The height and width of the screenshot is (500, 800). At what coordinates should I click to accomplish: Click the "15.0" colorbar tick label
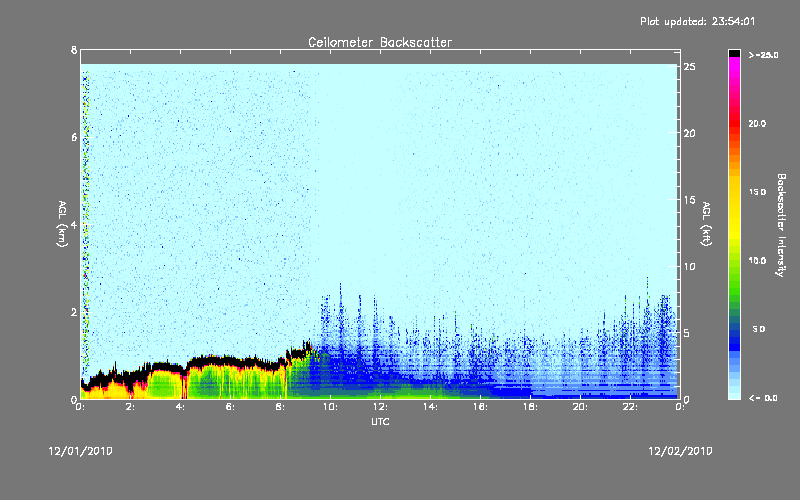[x=757, y=192]
